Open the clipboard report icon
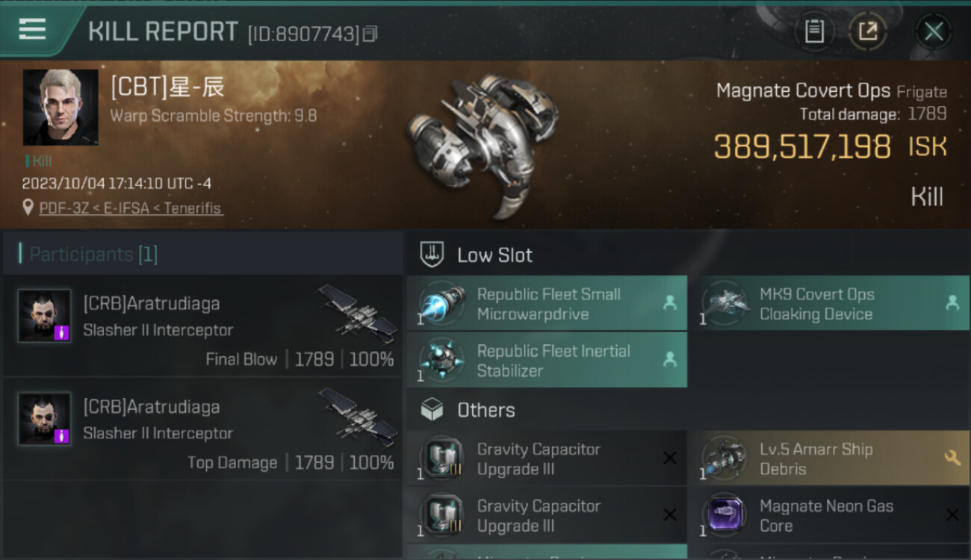 tap(814, 31)
